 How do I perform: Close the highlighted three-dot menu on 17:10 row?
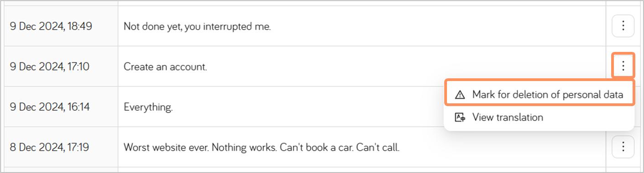click(x=623, y=66)
